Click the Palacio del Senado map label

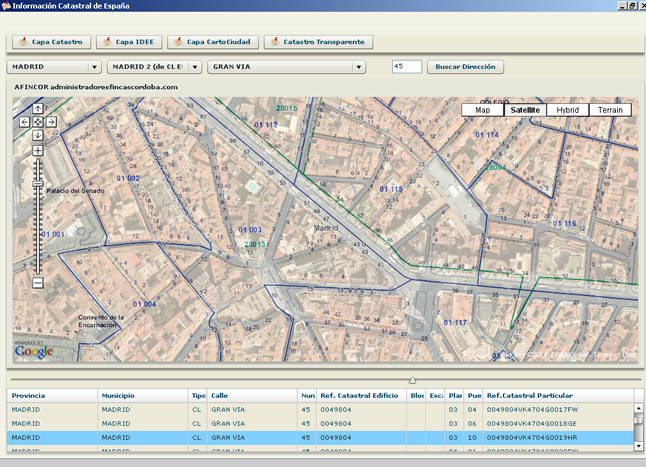(75, 191)
